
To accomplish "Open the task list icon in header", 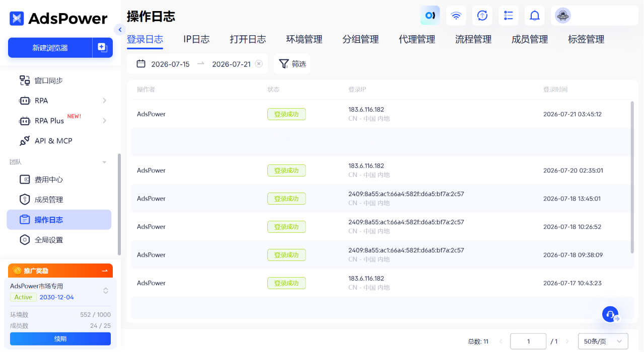I will (x=509, y=16).
